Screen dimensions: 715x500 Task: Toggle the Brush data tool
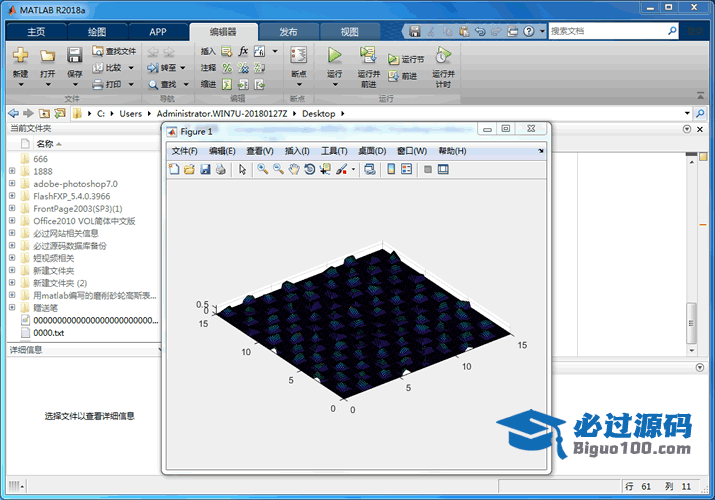click(x=342, y=170)
